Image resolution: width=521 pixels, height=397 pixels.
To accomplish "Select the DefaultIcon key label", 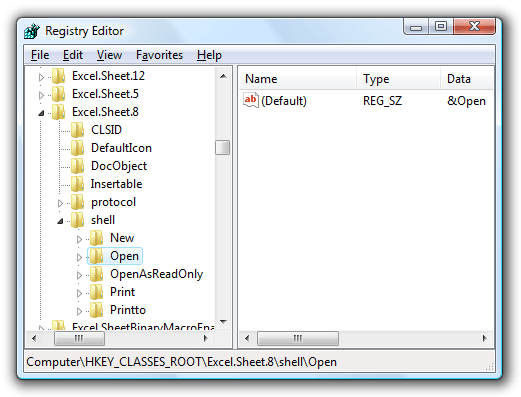I will (x=121, y=148).
